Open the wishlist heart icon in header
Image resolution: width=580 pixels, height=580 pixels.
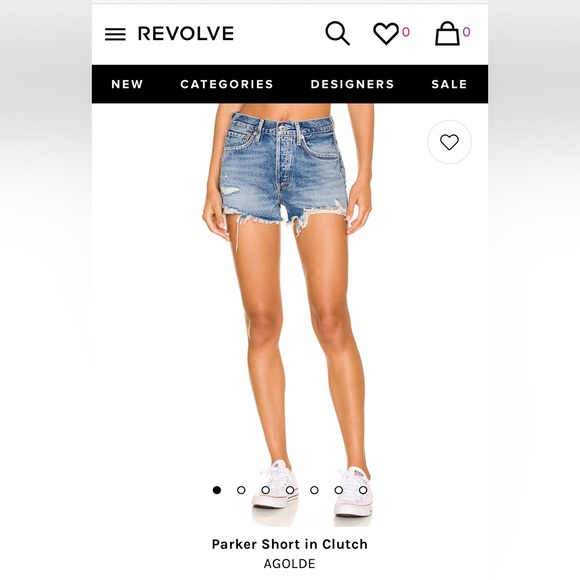(x=386, y=33)
